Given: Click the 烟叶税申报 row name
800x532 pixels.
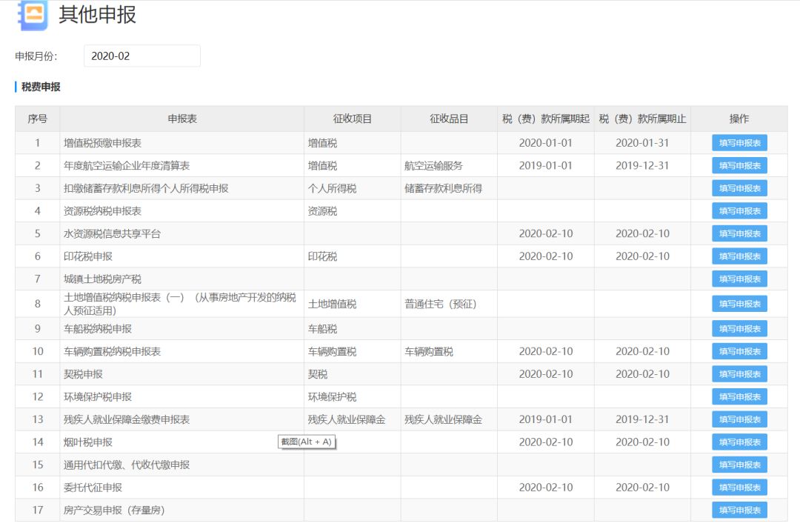Looking at the screenshot, I should click(87, 442).
